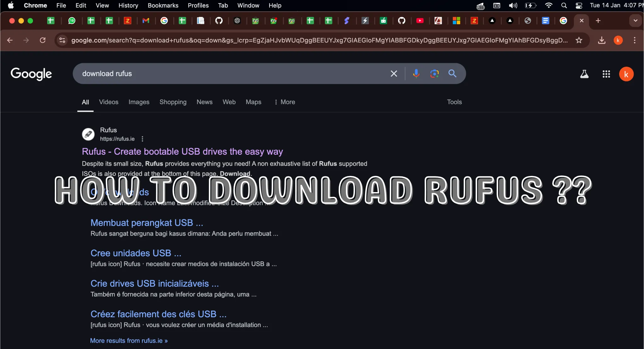Switch to the WhatsApp tab
The height and width of the screenshot is (349, 644).
(72, 21)
